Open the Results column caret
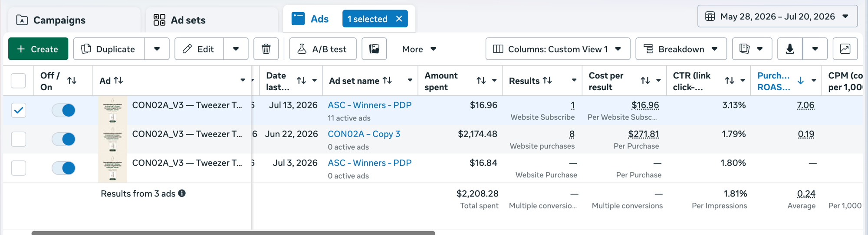The width and height of the screenshot is (868, 235). (x=574, y=80)
